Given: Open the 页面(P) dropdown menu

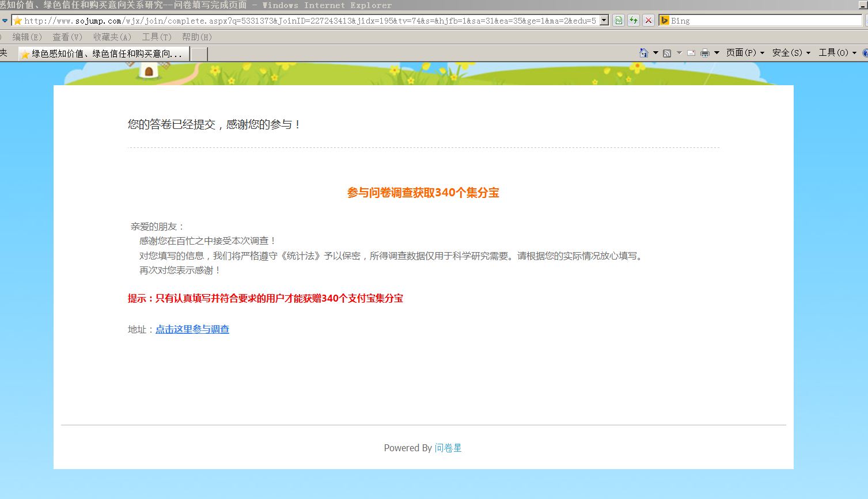Looking at the screenshot, I should (745, 53).
